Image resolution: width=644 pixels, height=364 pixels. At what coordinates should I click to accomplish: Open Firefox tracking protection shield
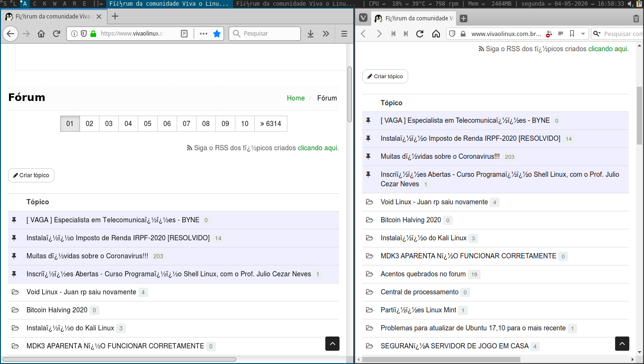click(84, 34)
